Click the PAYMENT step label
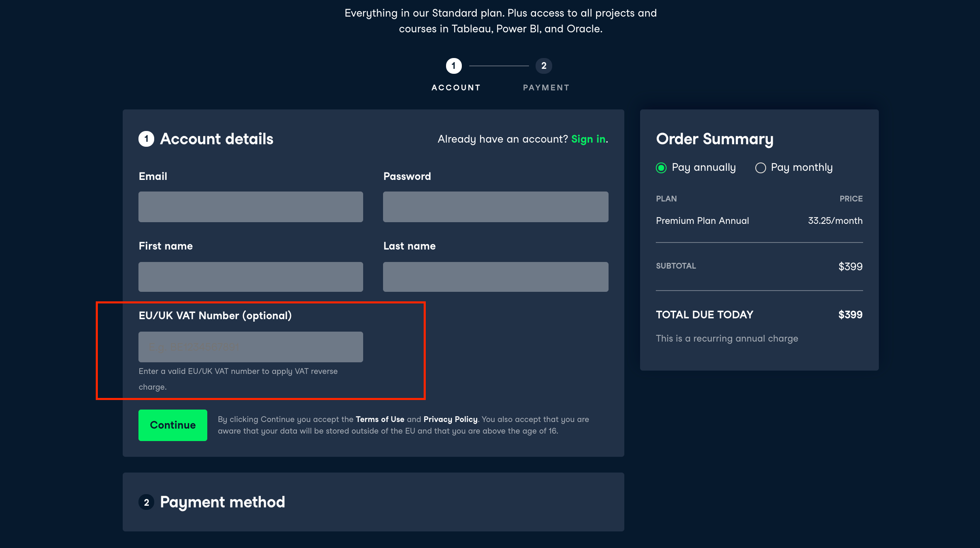 [x=546, y=87]
